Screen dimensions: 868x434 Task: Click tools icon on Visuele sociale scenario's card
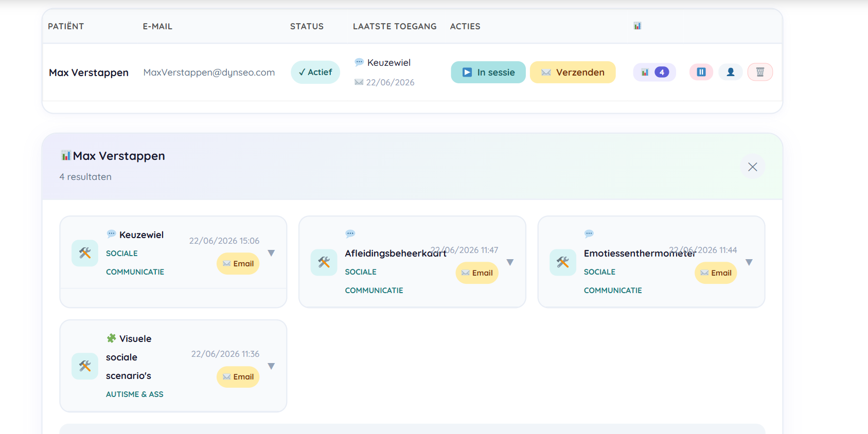[85, 366]
